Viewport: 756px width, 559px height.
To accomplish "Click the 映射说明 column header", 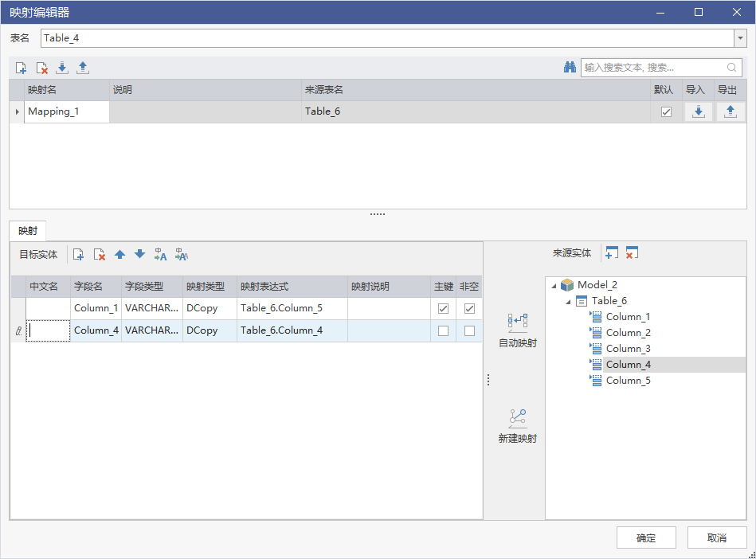I will click(x=389, y=287).
